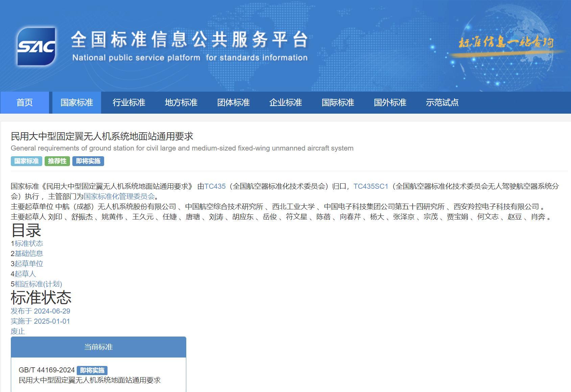Select 企业标准 menu item
571x392 pixels.
pos(286,102)
